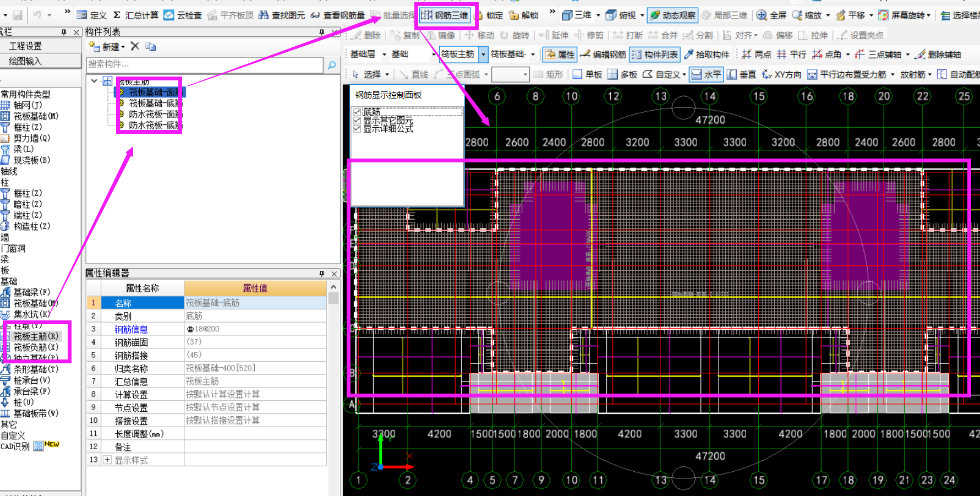980x496 pixels.
Task: Toggle 单板 single slab mode
Action: tap(588, 74)
